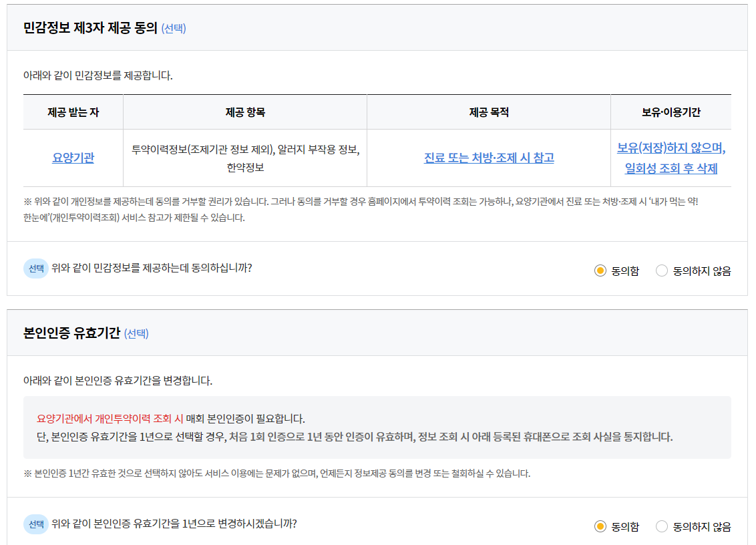Click (선택) label next to 민감정보 heading

pos(174,29)
